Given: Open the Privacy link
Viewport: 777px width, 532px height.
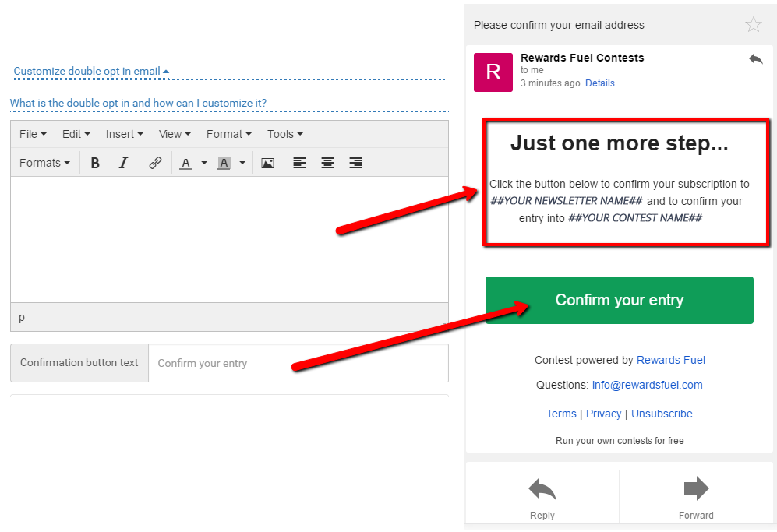Looking at the screenshot, I should pyautogui.click(x=603, y=414).
